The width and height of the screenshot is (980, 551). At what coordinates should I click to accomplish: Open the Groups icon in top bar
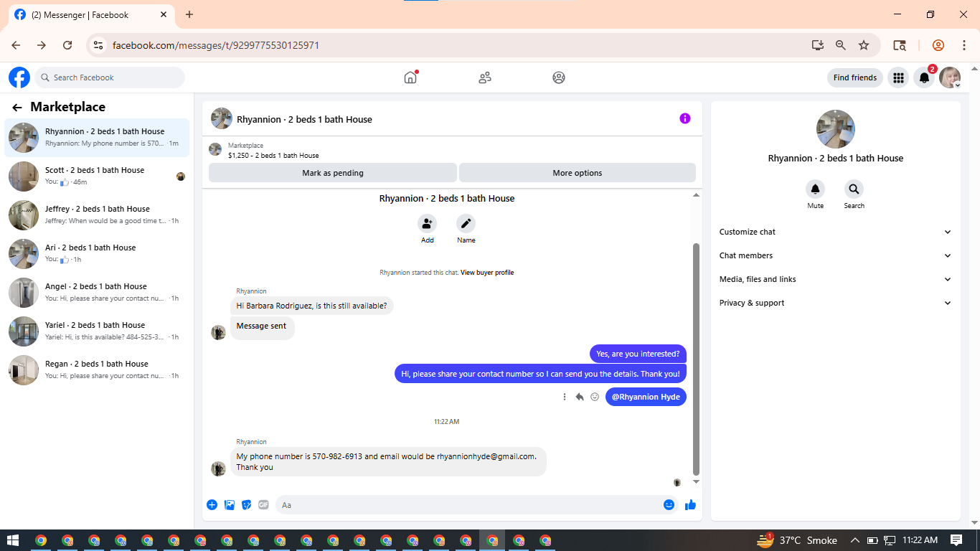(x=559, y=77)
